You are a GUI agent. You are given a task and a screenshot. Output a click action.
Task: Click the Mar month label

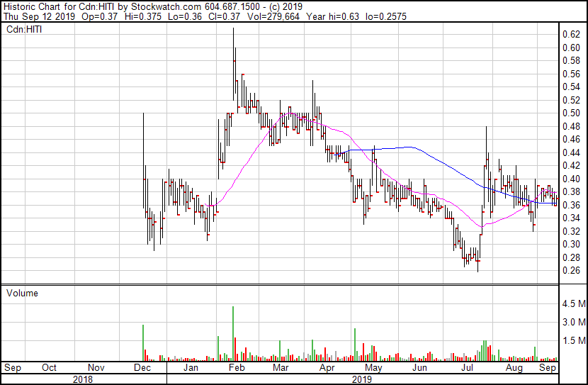281,368
